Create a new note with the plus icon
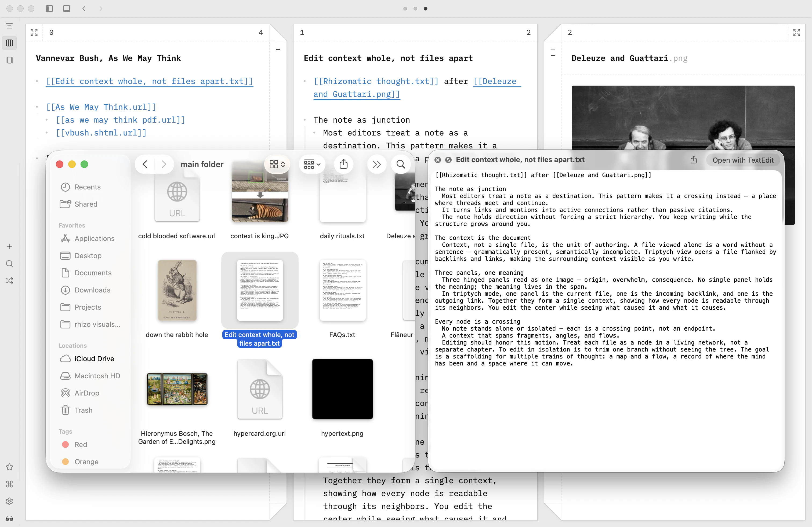Image resolution: width=812 pixels, height=527 pixels. [10, 246]
